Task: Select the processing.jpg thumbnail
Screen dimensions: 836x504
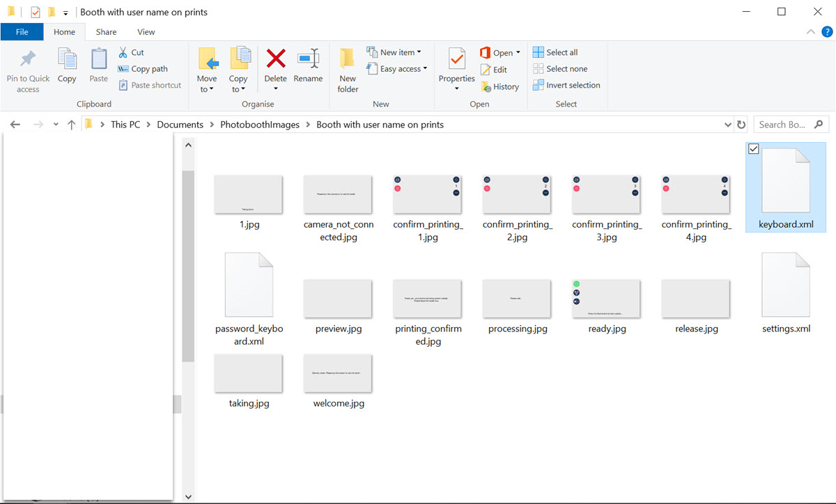Action: click(x=517, y=299)
